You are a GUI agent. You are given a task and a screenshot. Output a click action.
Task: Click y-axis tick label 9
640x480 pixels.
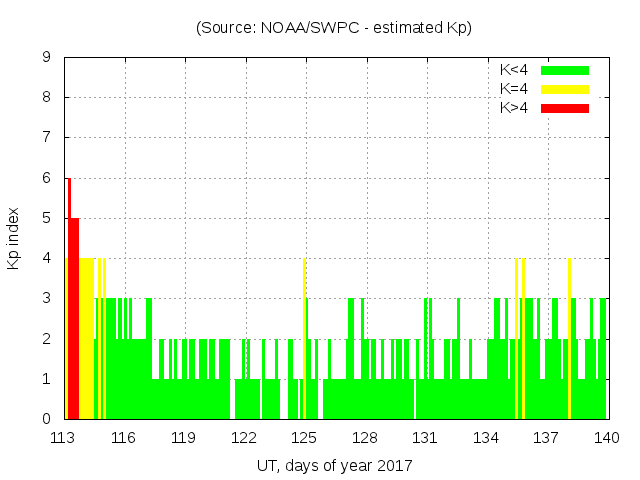47,58
